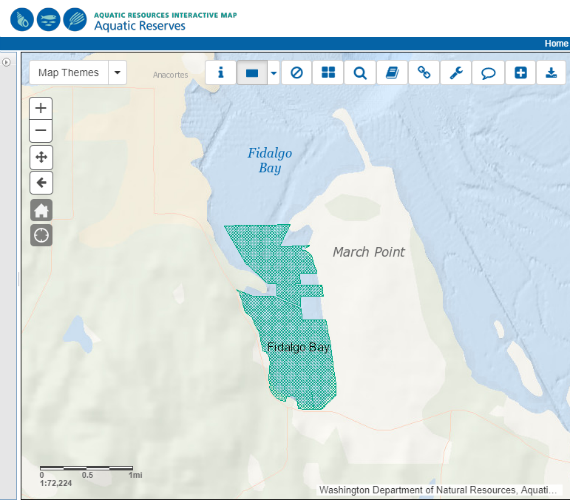Open the selection shape dropdown arrow
The width and height of the screenshot is (570, 500).
point(274,73)
